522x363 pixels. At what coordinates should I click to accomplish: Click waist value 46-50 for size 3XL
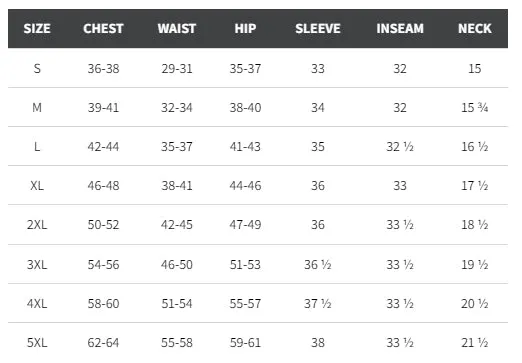pyautogui.click(x=177, y=265)
